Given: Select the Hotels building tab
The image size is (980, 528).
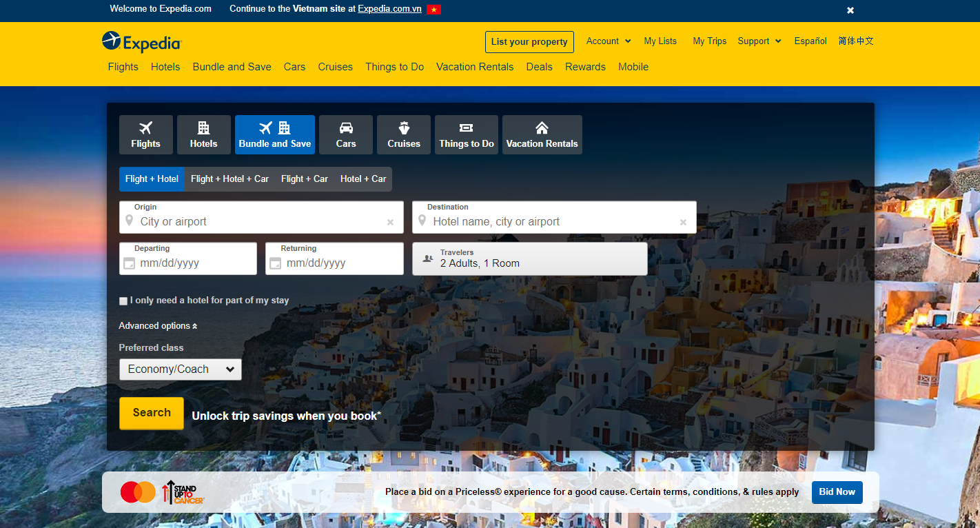Looking at the screenshot, I should [203, 134].
